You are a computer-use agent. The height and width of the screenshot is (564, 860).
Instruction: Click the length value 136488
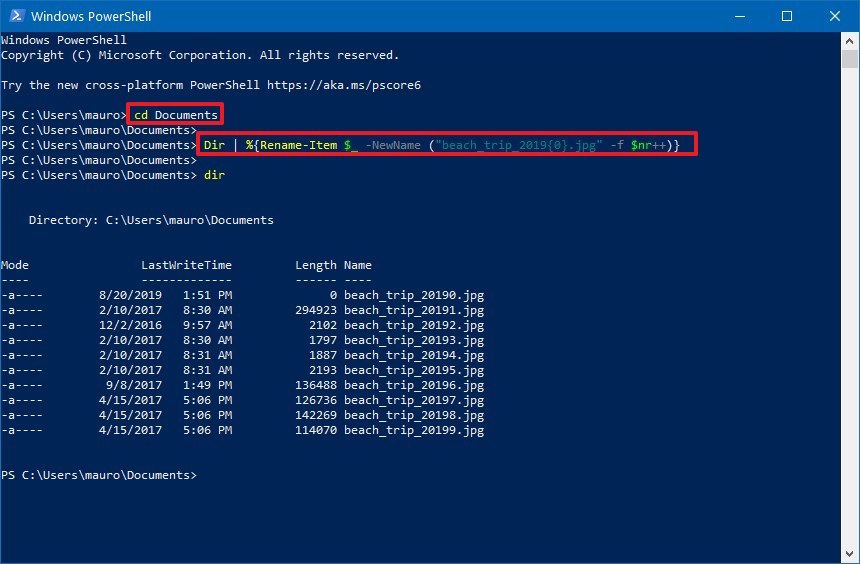(x=316, y=385)
